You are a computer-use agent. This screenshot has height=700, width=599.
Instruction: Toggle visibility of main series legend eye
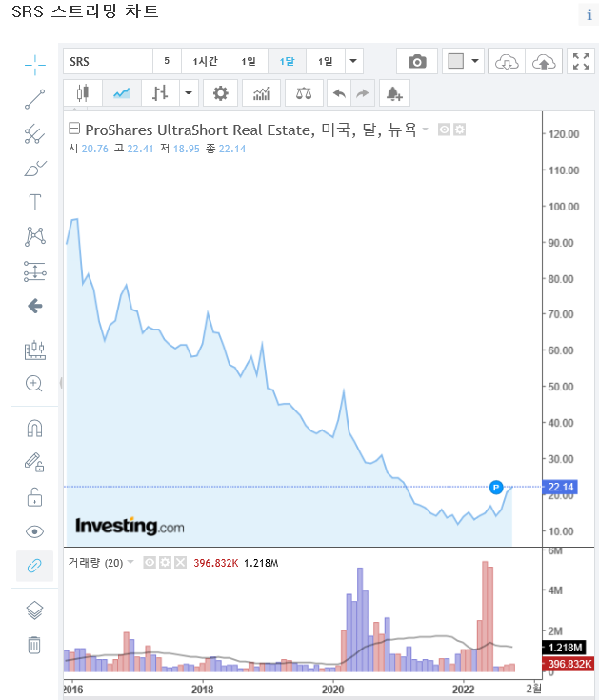pos(444,130)
